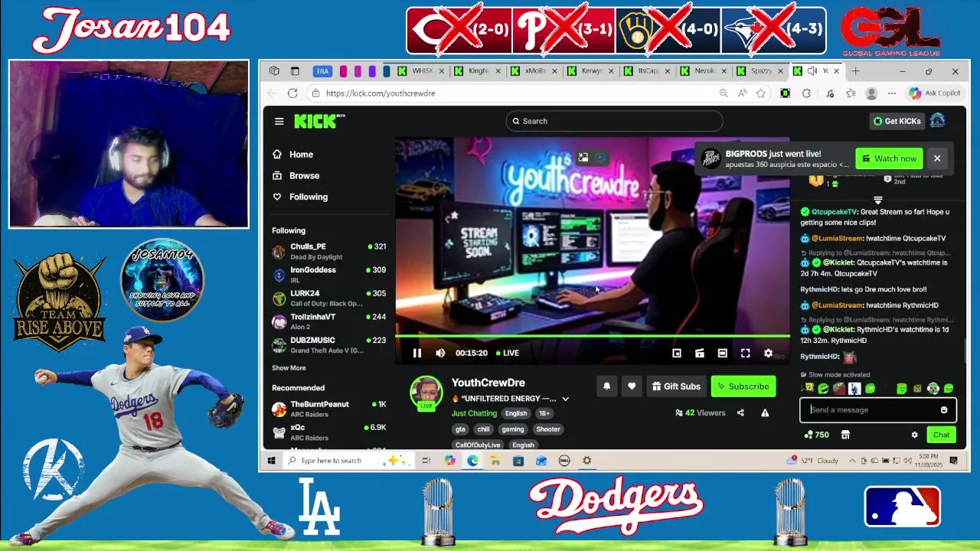The image size is (980, 551).
Task: Click the Gift Subs button
Action: [x=676, y=386]
